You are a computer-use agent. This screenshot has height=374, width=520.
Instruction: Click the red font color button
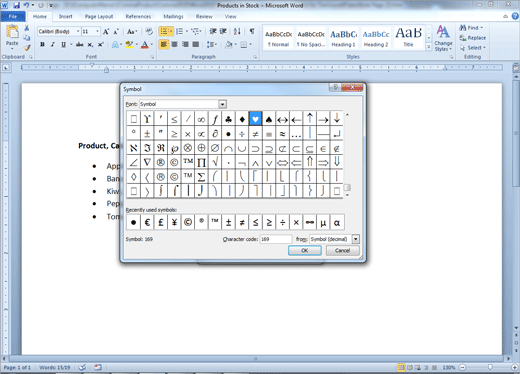tap(145, 44)
